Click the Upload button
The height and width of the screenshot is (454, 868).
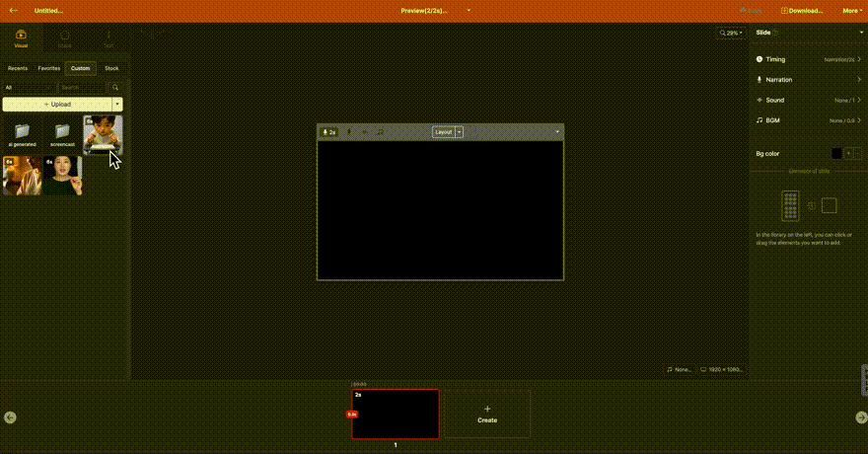[57, 104]
